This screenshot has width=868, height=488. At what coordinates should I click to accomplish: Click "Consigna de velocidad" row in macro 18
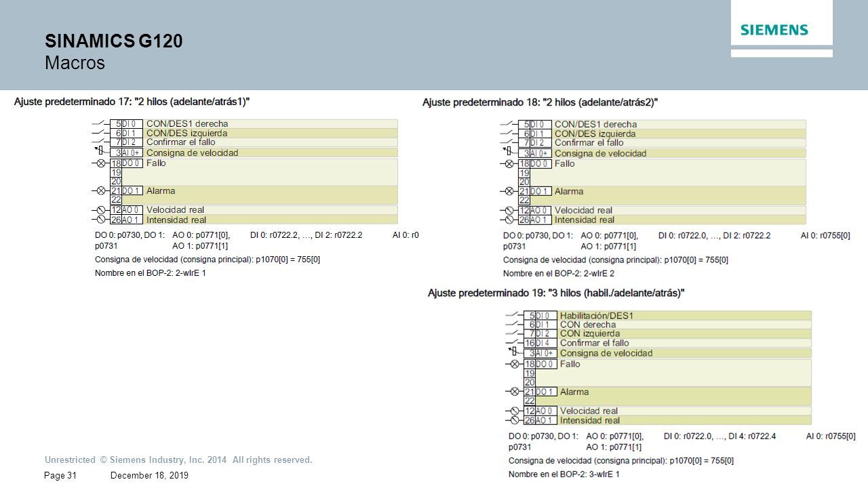click(x=662, y=154)
